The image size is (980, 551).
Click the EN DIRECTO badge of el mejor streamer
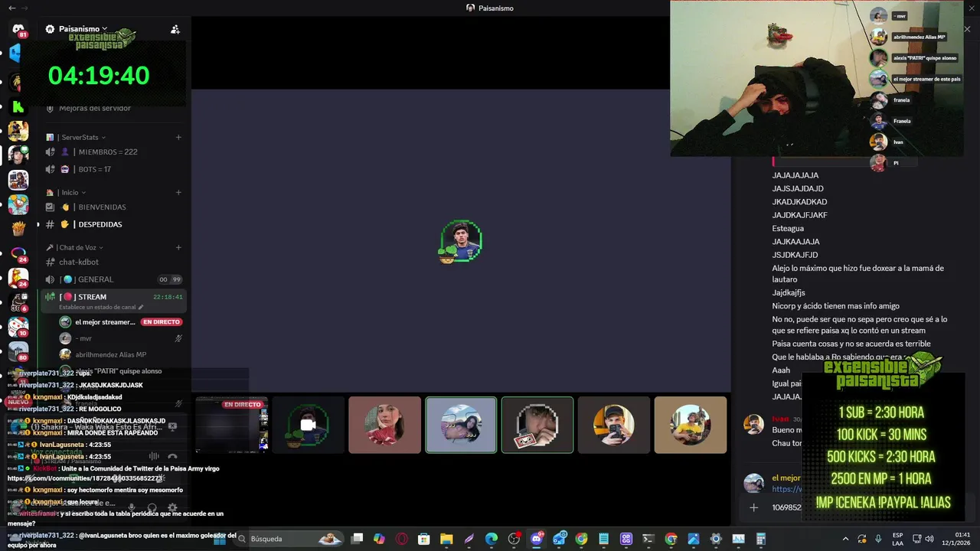coord(161,322)
